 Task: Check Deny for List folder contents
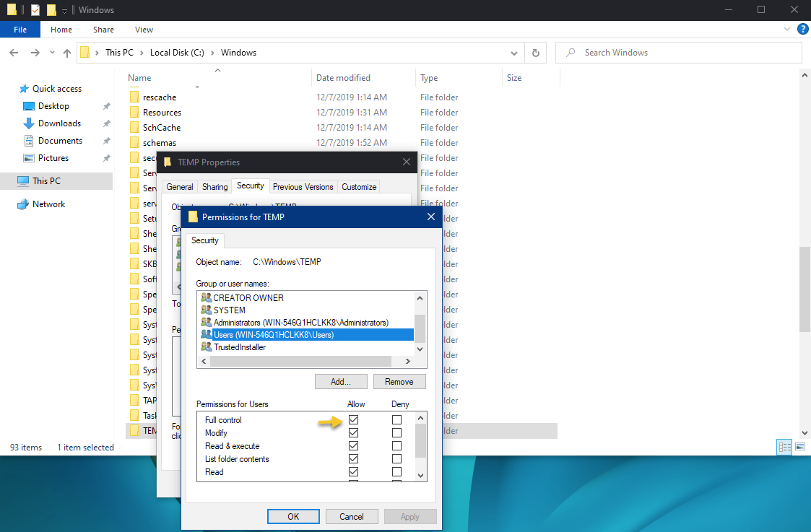pyautogui.click(x=396, y=458)
